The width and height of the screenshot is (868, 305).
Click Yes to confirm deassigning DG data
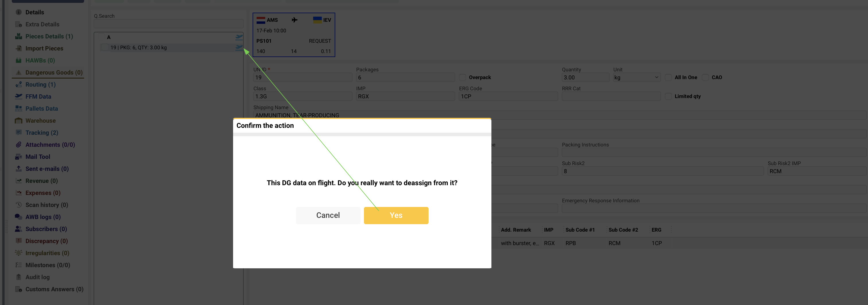[x=396, y=216]
